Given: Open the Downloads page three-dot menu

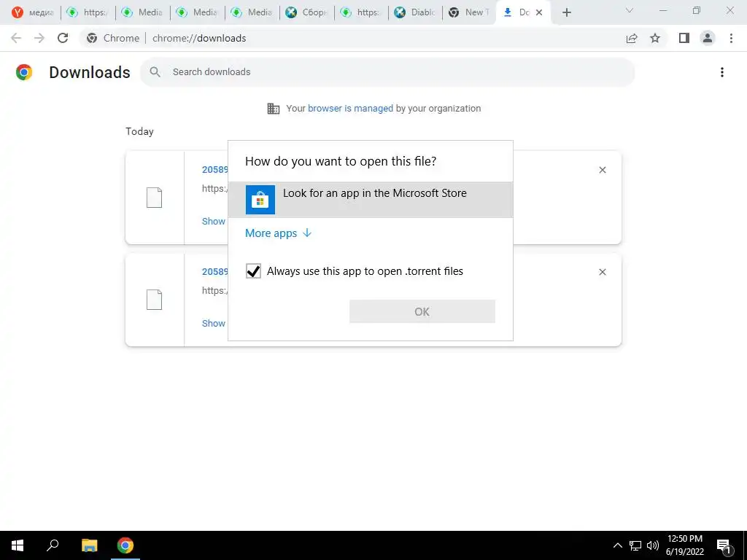Looking at the screenshot, I should pos(722,72).
